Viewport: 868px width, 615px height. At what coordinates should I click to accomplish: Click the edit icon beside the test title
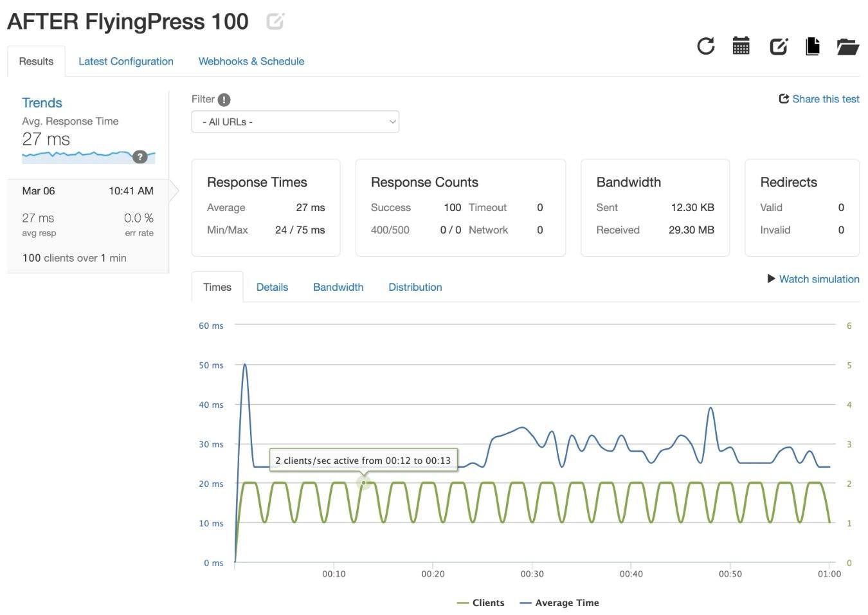[x=275, y=21]
